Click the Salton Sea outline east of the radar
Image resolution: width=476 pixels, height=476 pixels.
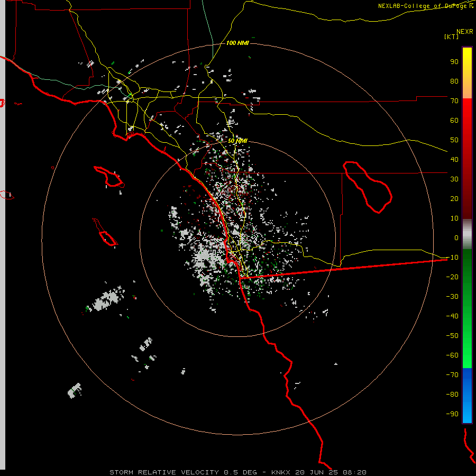pyautogui.click(x=368, y=187)
